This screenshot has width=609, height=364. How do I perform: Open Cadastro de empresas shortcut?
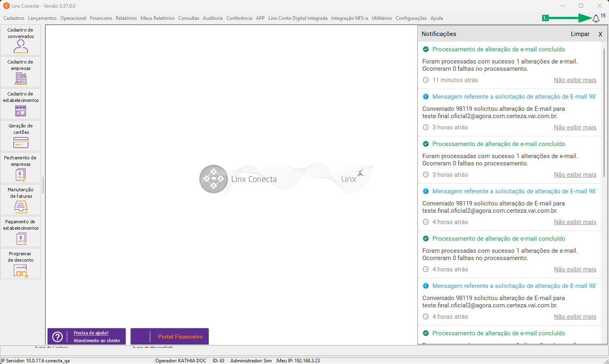[x=21, y=72]
